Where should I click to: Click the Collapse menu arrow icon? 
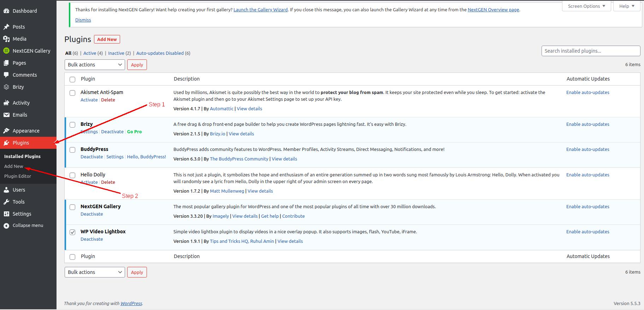coord(6,226)
